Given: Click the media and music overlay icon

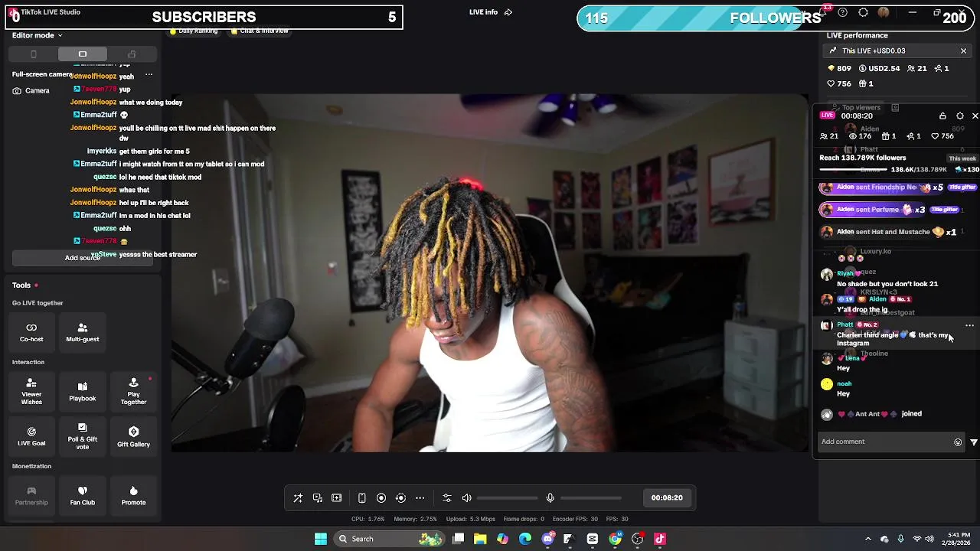Looking at the screenshot, I should (317, 498).
